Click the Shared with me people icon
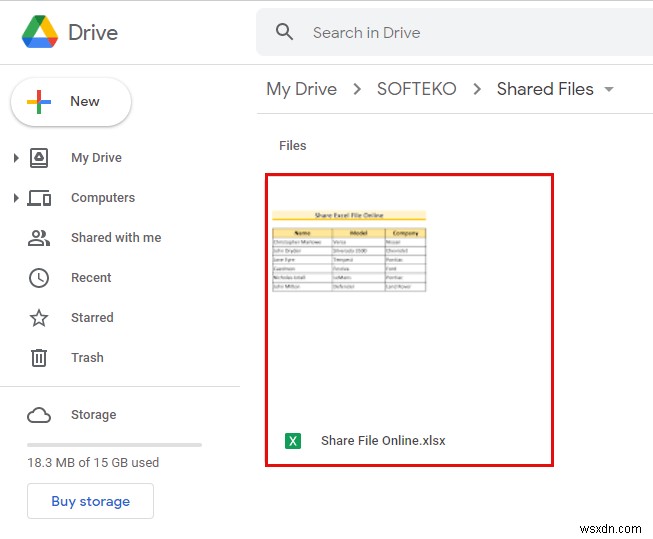This screenshot has width=653, height=539. [39, 238]
